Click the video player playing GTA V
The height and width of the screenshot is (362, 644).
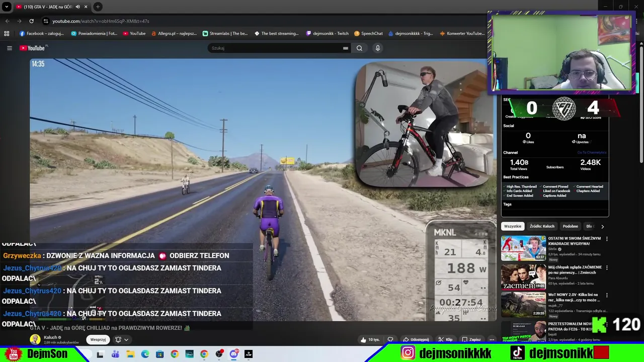point(263,190)
